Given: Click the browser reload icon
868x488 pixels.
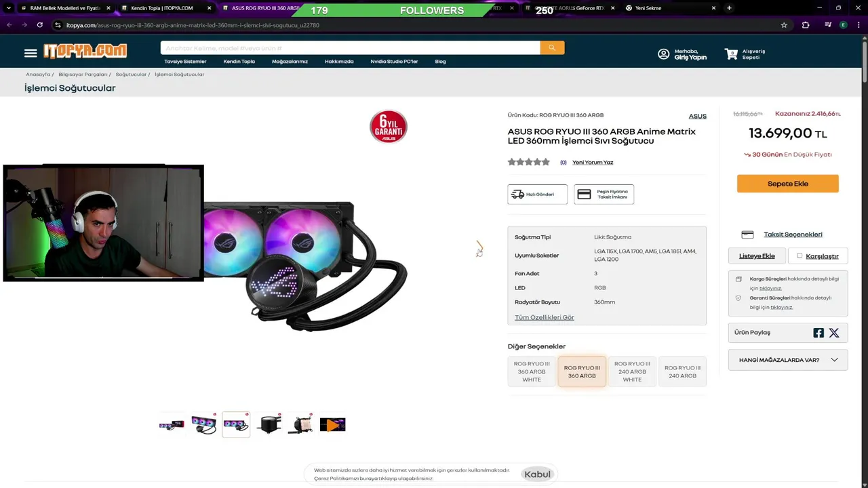Looking at the screenshot, I should [40, 25].
